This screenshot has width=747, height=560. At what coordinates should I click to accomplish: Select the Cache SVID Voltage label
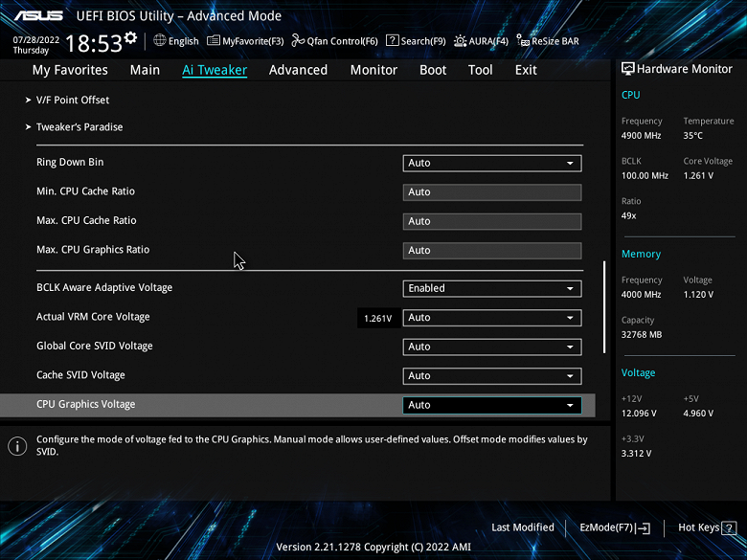pyautogui.click(x=80, y=375)
